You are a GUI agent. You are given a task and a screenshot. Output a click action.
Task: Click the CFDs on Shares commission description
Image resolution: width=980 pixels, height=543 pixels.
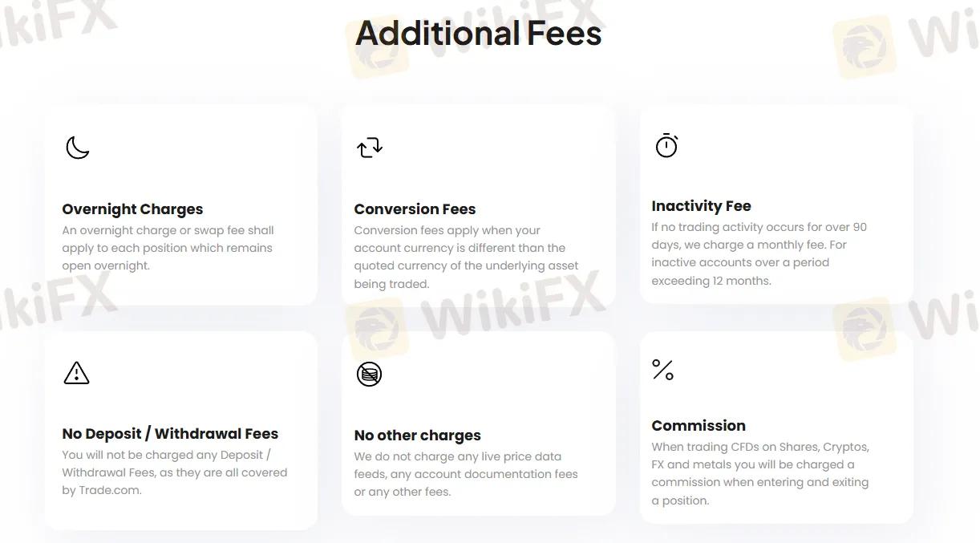pos(759,473)
